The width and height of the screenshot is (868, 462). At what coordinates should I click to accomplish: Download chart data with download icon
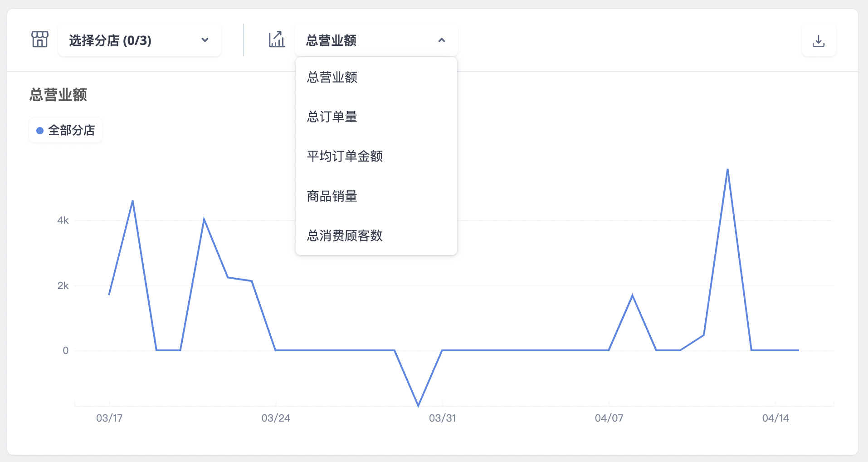[819, 41]
